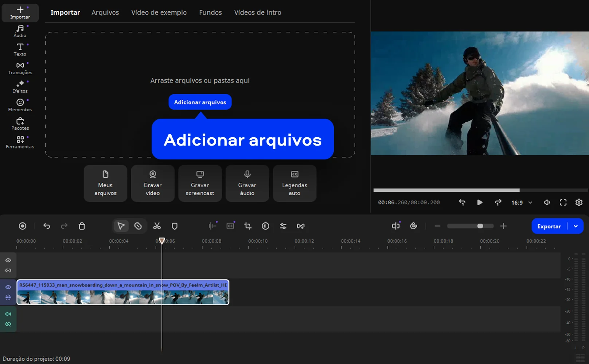Switch to the Vídeos de intro tab

pos(257,12)
